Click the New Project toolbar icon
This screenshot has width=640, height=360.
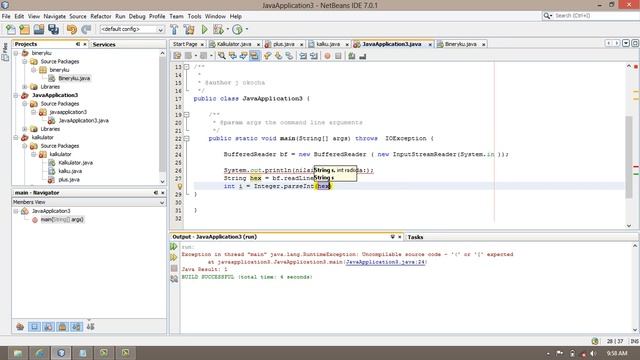click(24, 29)
